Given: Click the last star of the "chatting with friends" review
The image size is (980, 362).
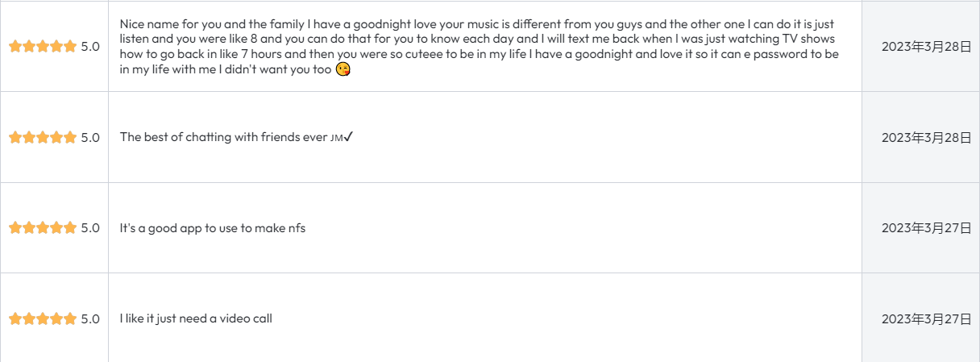Looking at the screenshot, I should (70, 137).
